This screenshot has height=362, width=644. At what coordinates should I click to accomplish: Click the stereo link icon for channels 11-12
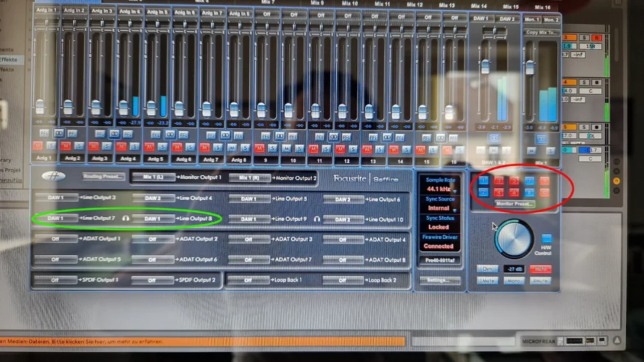pyautogui.click(x=333, y=135)
